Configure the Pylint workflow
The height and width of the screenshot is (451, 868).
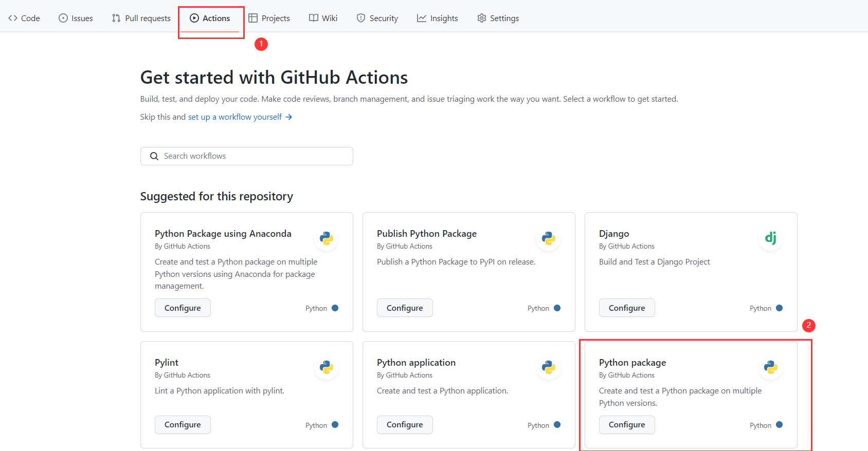[183, 425]
